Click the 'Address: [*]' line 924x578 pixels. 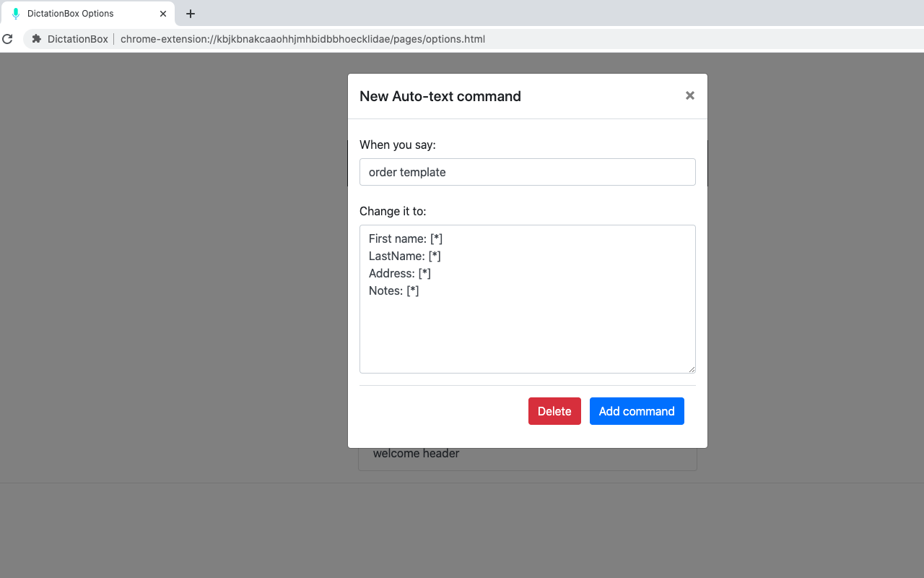click(x=400, y=273)
